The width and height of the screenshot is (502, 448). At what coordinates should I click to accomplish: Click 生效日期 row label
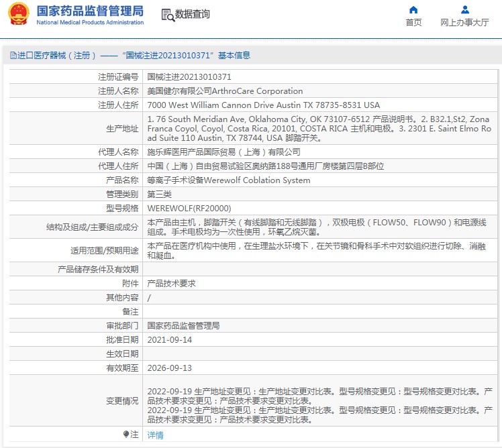pyautogui.click(x=122, y=354)
